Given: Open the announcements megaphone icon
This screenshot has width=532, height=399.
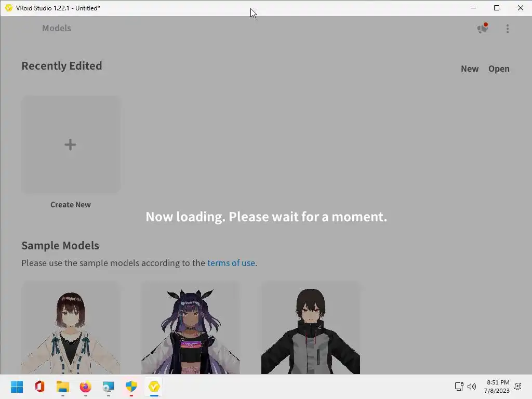Looking at the screenshot, I should [483, 28].
